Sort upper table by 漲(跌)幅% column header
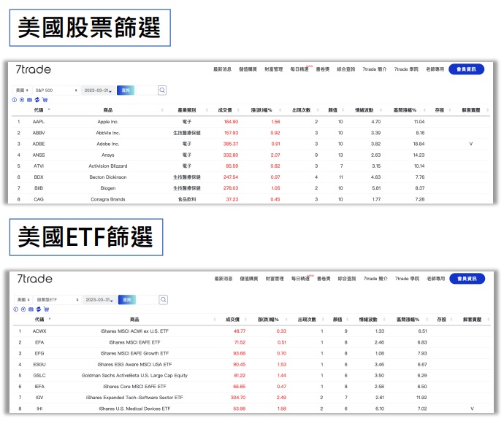Image resolution: width=504 pixels, height=440 pixels. pos(261,110)
